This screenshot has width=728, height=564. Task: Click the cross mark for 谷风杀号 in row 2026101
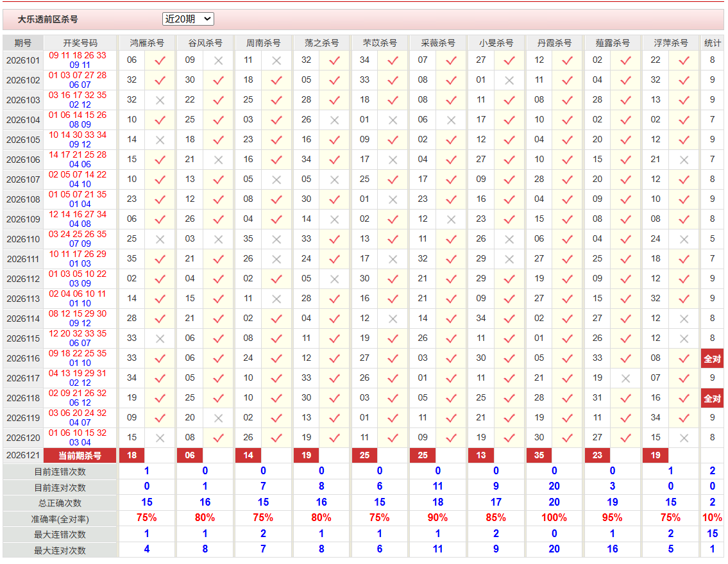pyautogui.click(x=218, y=61)
